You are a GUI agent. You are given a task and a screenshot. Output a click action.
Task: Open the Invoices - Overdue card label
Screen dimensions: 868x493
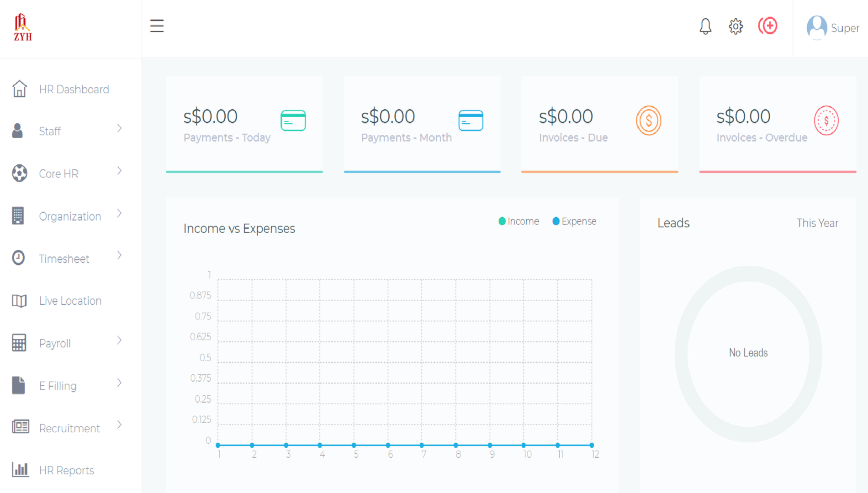click(762, 137)
